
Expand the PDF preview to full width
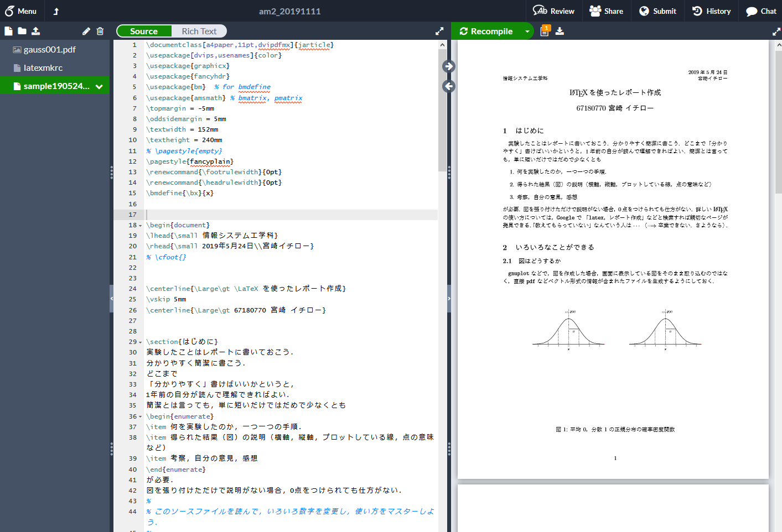click(x=776, y=32)
